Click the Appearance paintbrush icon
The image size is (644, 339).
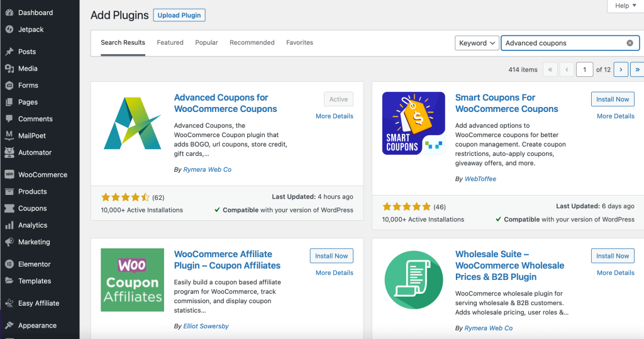pos(9,325)
